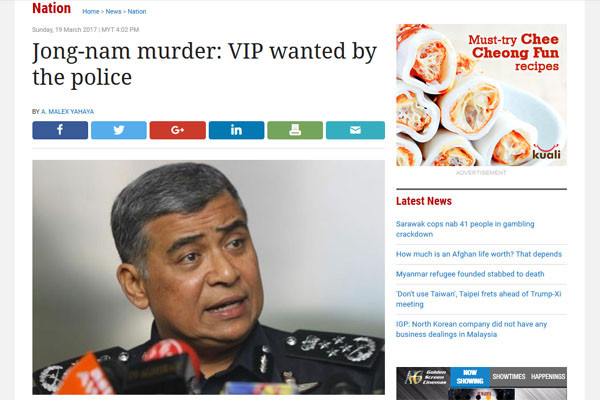This screenshot has height=400, width=600.
Task: Share article on Twitter
Action: (x=119, y=130)
